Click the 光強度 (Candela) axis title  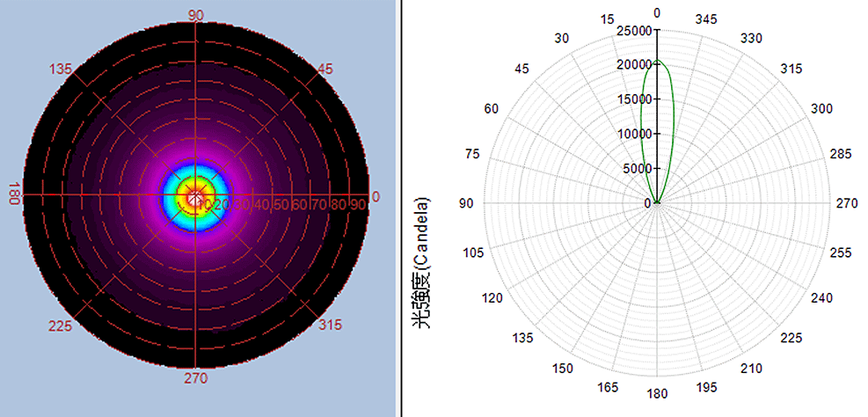(423, 264)
